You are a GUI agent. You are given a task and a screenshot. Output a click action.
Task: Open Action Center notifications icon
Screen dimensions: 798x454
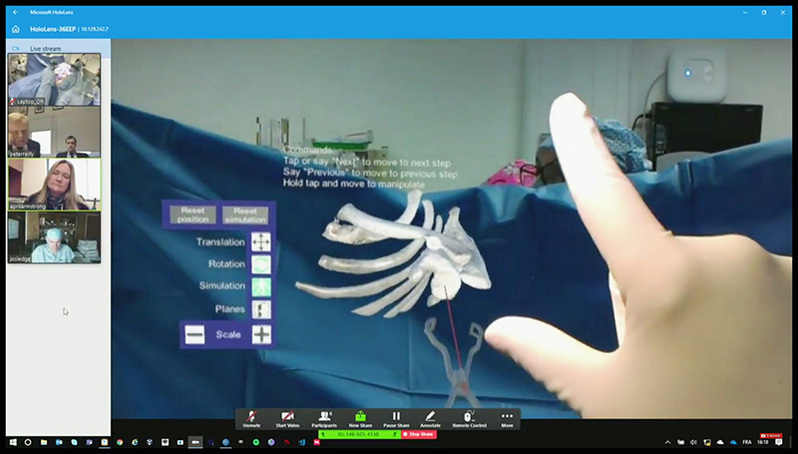click(779, 442)
